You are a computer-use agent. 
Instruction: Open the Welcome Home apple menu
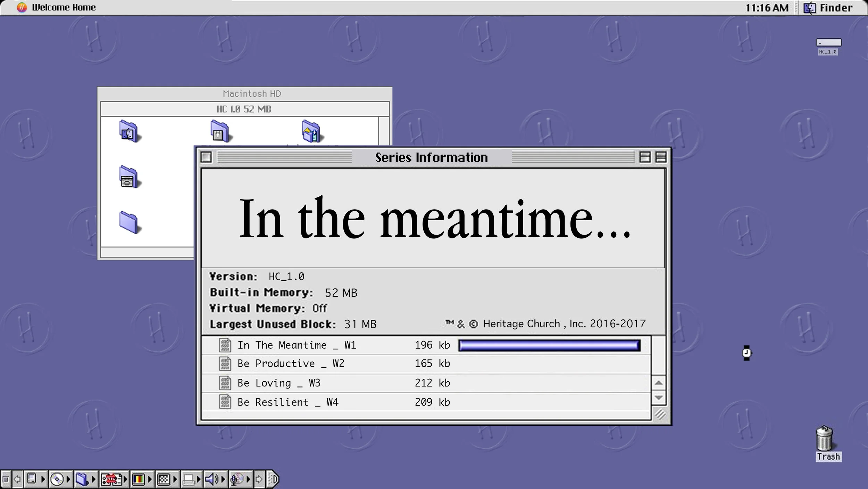22,7
